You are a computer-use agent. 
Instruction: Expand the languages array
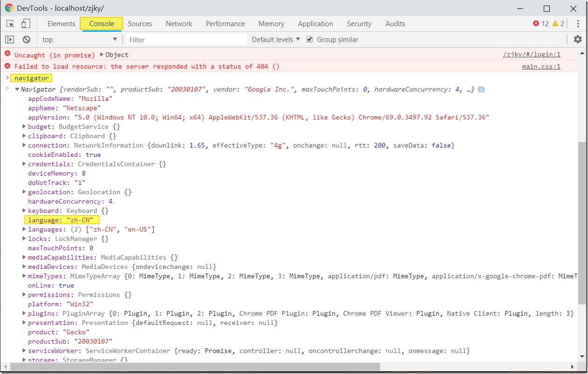[24, 229]
